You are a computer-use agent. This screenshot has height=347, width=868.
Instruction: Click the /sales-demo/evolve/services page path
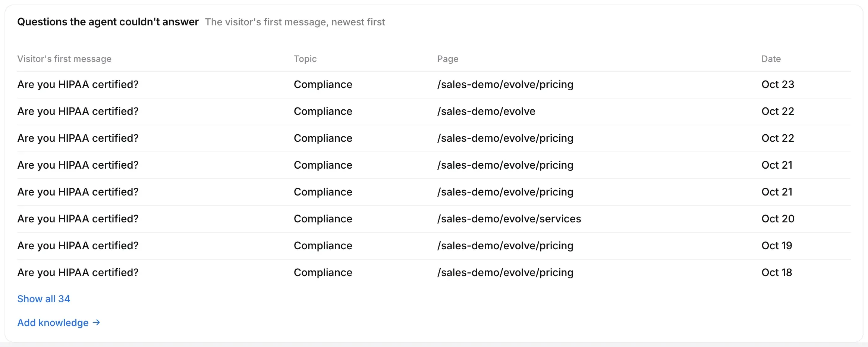(509, 219)
